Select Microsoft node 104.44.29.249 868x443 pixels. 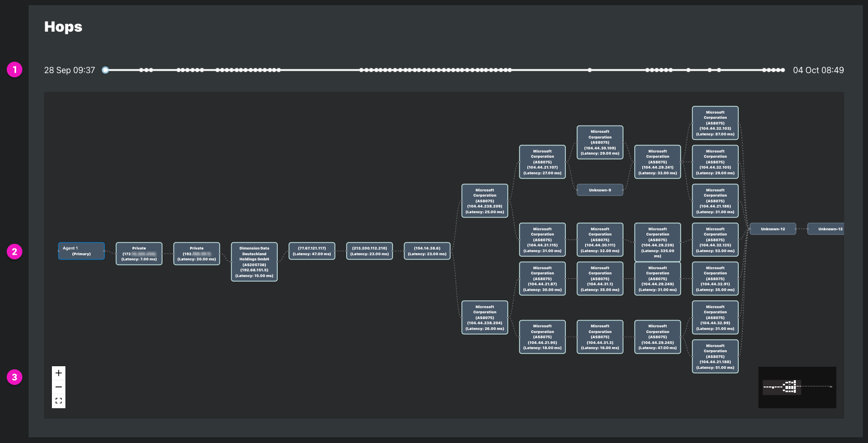click(x=658, y=279)
